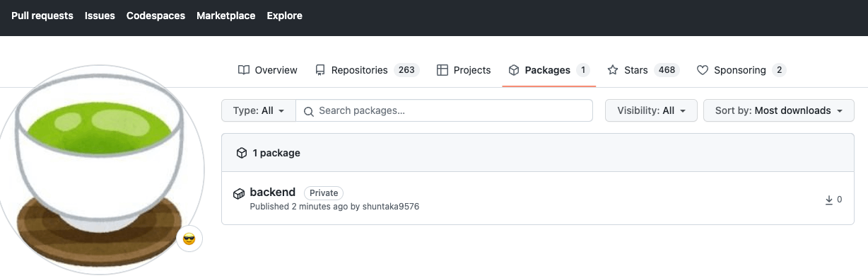868x276 pixels.
Task: Click the download count icon
Action: [x=829, y=200]
